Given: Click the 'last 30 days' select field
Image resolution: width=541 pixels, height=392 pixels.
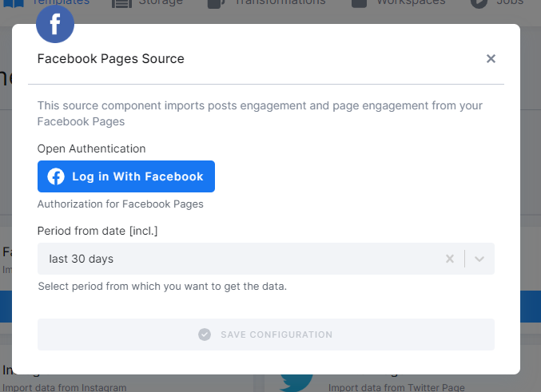Looking at the screenshot, I should (265, 259).
